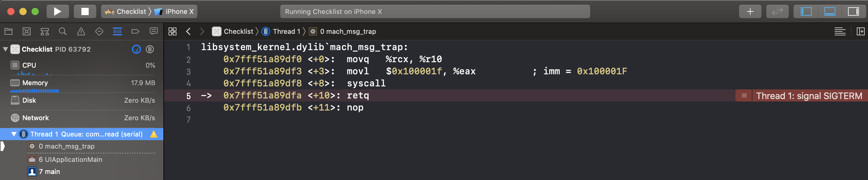Stop the running Checklist app
The width and height of the screenshot is (868, 180).
coord(85,11)
